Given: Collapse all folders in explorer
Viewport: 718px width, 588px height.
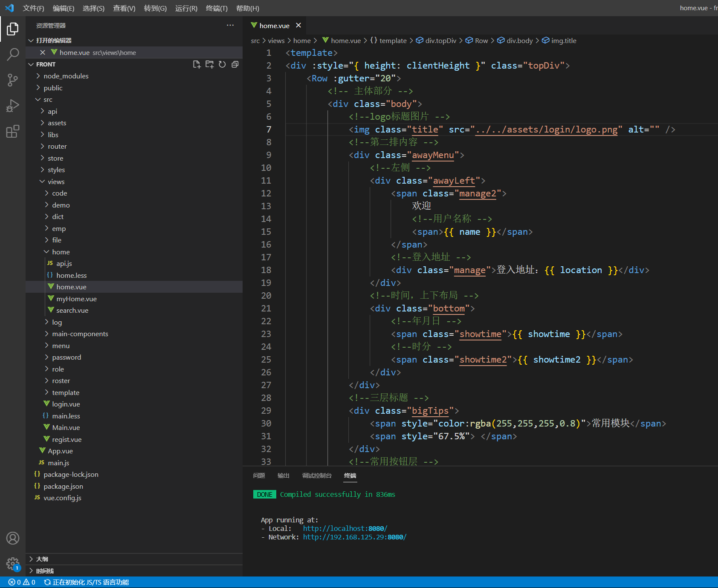Looking at the screenshot, I should pyautogui.click(x=235, y=64).
